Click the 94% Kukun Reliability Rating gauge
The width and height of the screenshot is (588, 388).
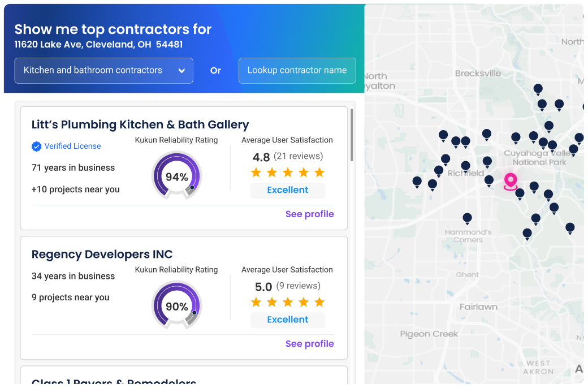(x=176, y=177)
